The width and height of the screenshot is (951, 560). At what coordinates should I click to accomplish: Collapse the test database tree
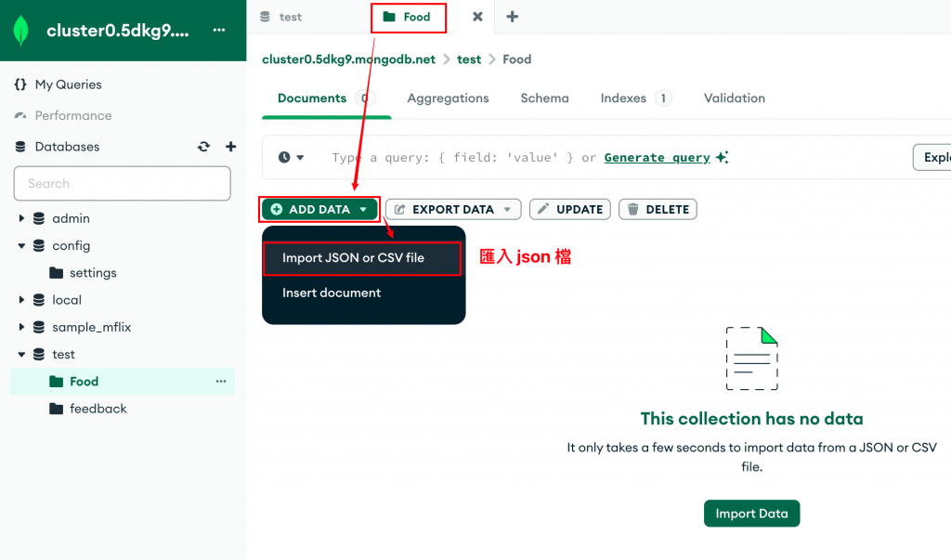pyautogui.click(x=21, y=355)
